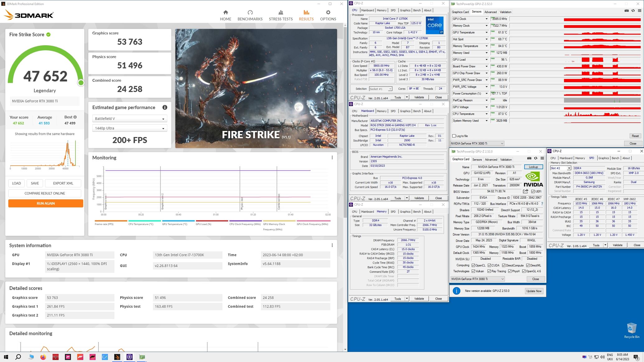This screenshot has height=362, width=644.
Task: Switch to the Advanced tab in GPU-Z Sensors window
Action: [x=490, y=12]
